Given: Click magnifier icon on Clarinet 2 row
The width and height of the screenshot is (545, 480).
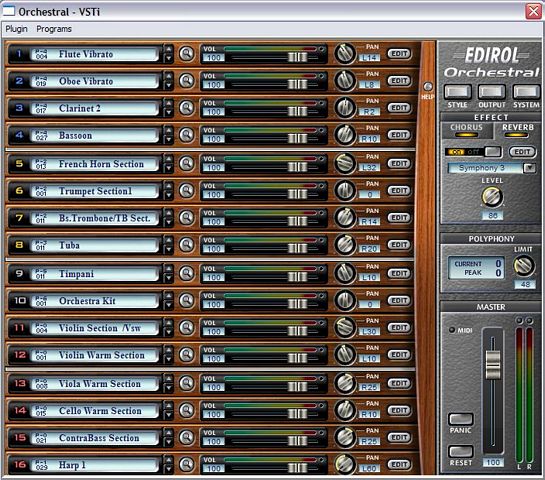Looking at the screenshot, I should pyautogui.click(x=187, y=108).
